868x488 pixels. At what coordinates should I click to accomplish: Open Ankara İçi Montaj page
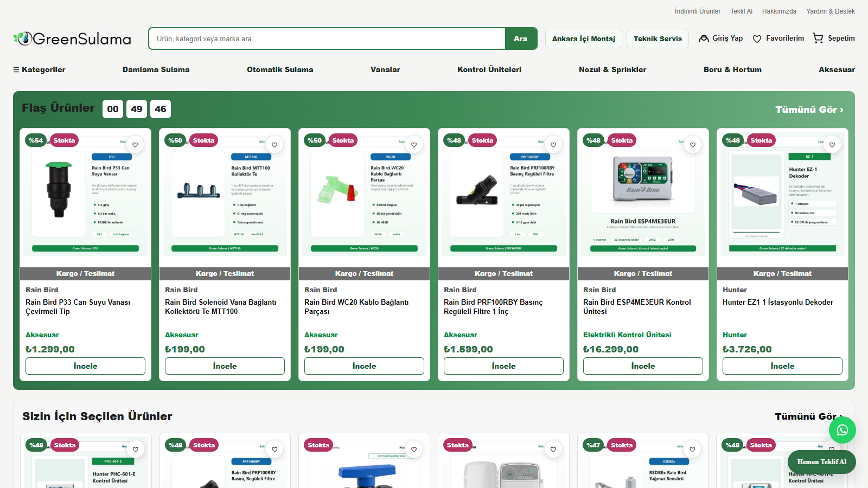pos(584,38)
